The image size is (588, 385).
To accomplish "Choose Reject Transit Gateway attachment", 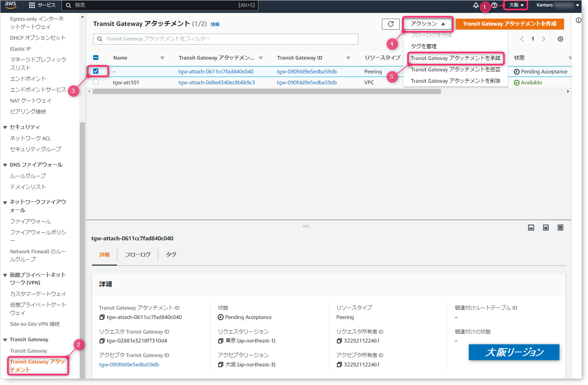I will coord(456,70).
